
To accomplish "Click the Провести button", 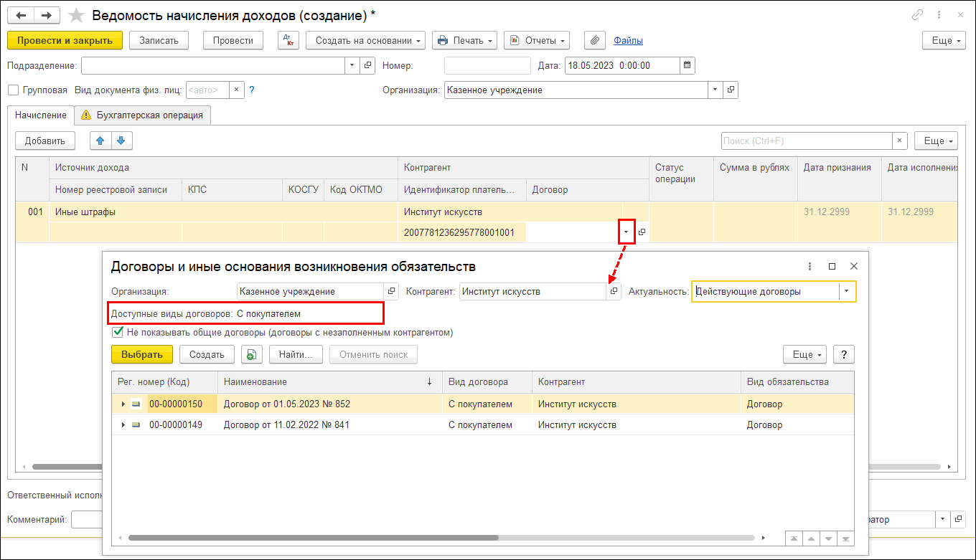I will pos(233,40).
